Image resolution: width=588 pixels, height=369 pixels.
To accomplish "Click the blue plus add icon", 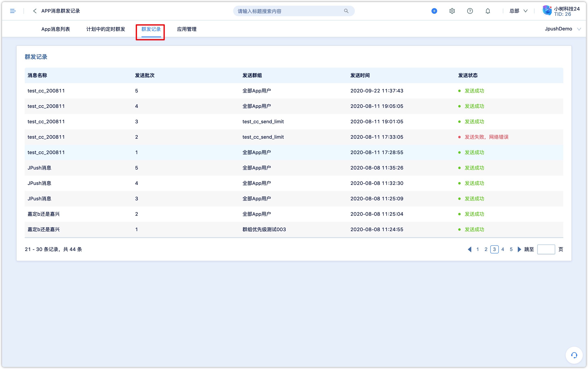I will [434, 11].
